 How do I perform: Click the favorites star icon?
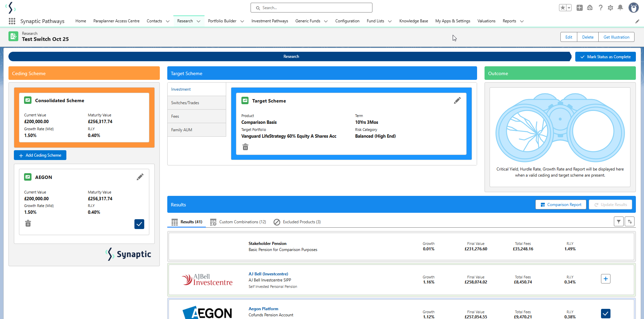[x=563, y=8]
